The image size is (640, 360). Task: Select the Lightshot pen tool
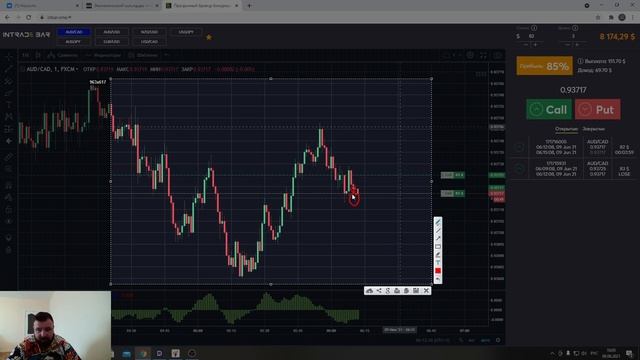pyautogui.click(x=438, y=222)
